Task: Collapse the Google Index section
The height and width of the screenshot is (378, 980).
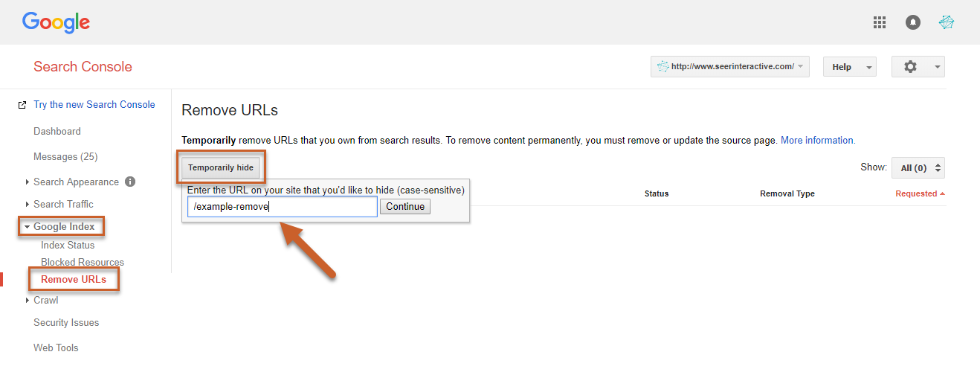Action: click(62, 226)
